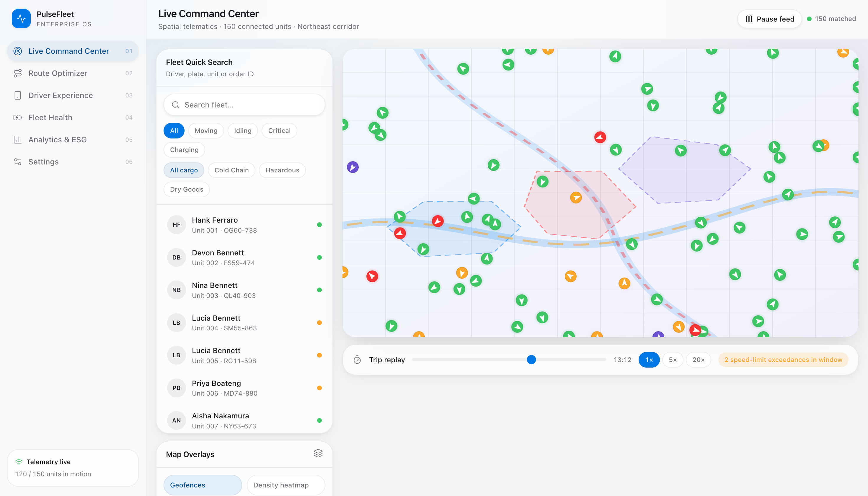Click the trip replay slider handle
This screenshot has width=868, height=496.
(x=531, y=360)
